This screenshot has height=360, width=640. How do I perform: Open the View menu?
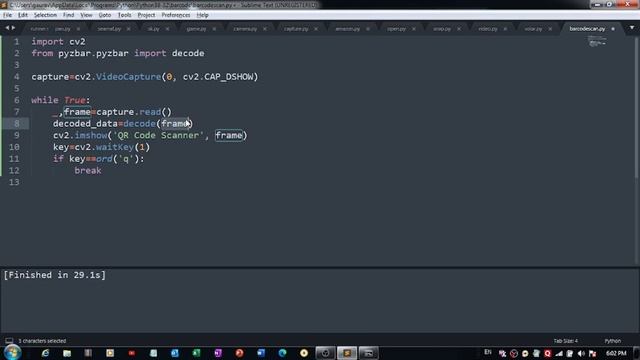coord(86,15)
